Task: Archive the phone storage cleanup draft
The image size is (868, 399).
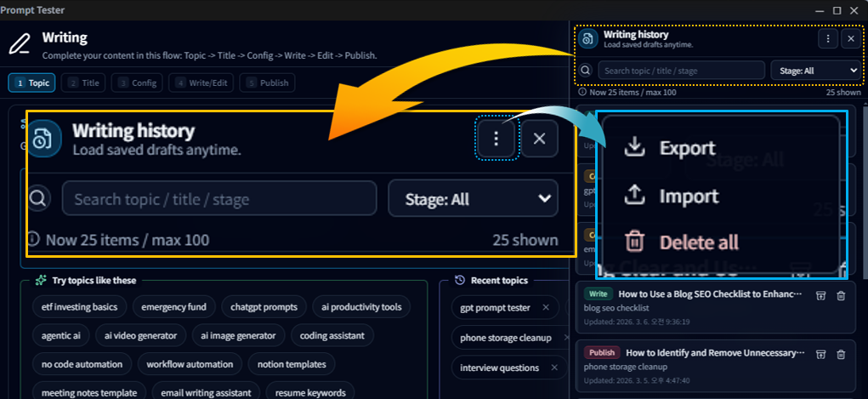Action: coord(821,355)
